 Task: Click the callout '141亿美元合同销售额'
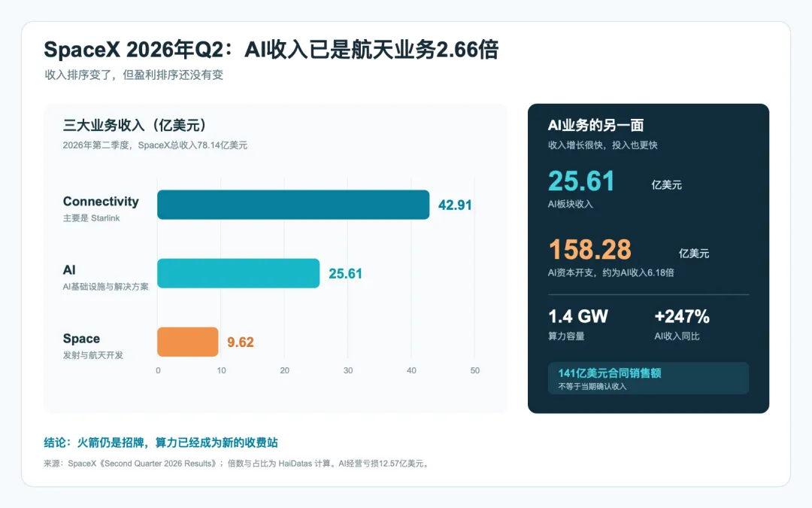610,373
